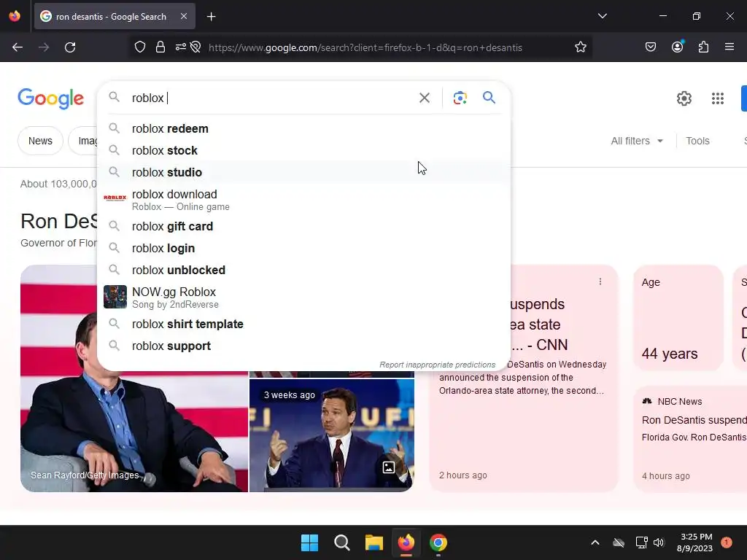
Task: Expand the list all tabs chevron
Action: click(602, 16)
